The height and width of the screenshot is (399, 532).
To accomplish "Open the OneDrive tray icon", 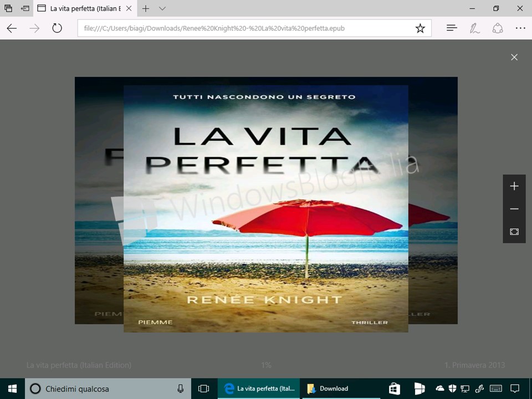I will point(439,388).
